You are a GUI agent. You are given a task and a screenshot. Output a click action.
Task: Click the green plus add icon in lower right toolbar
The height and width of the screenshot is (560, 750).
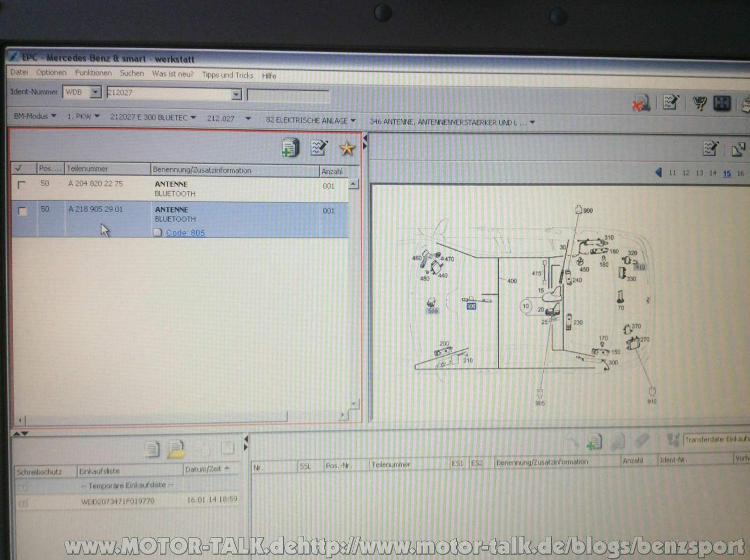594,441
